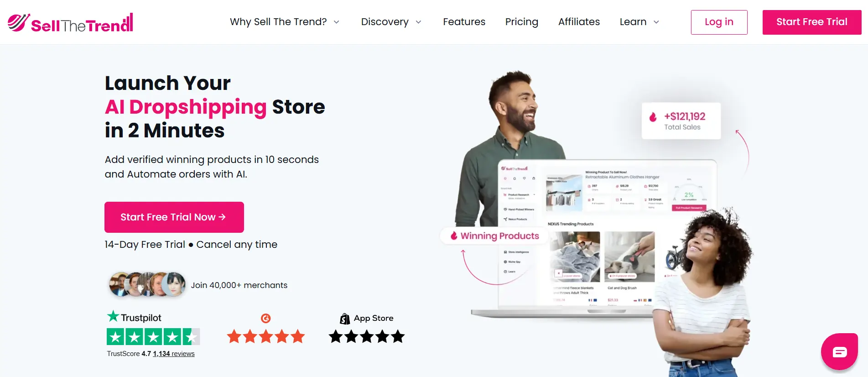Click the Winning Products flame badge
The height and width of the screenshot is (377, 868).
(494, 236)
